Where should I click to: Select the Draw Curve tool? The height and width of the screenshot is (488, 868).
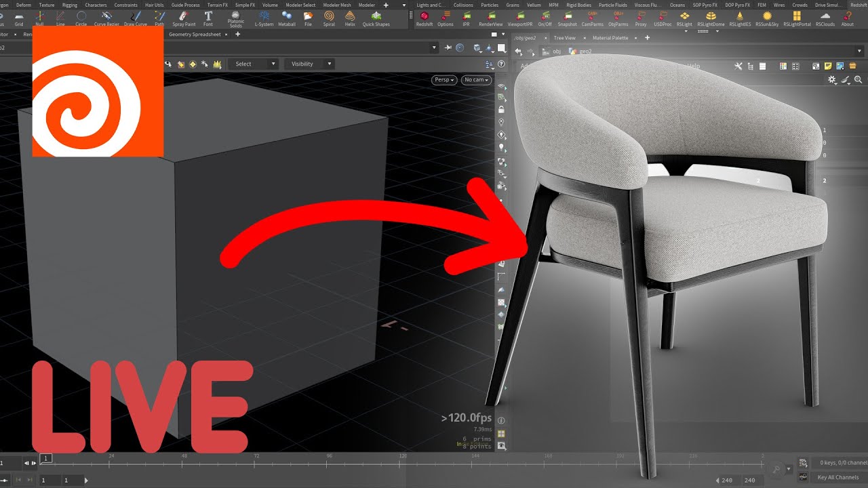[136, 18]
